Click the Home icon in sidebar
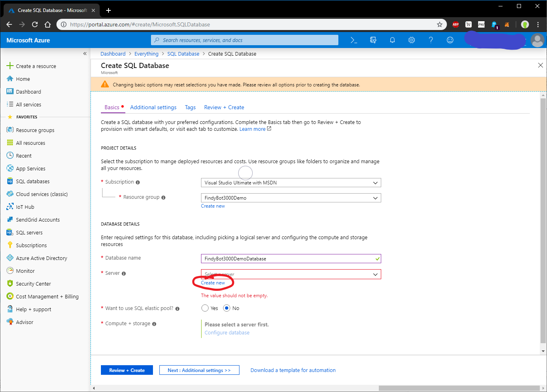 click(10, 79)
